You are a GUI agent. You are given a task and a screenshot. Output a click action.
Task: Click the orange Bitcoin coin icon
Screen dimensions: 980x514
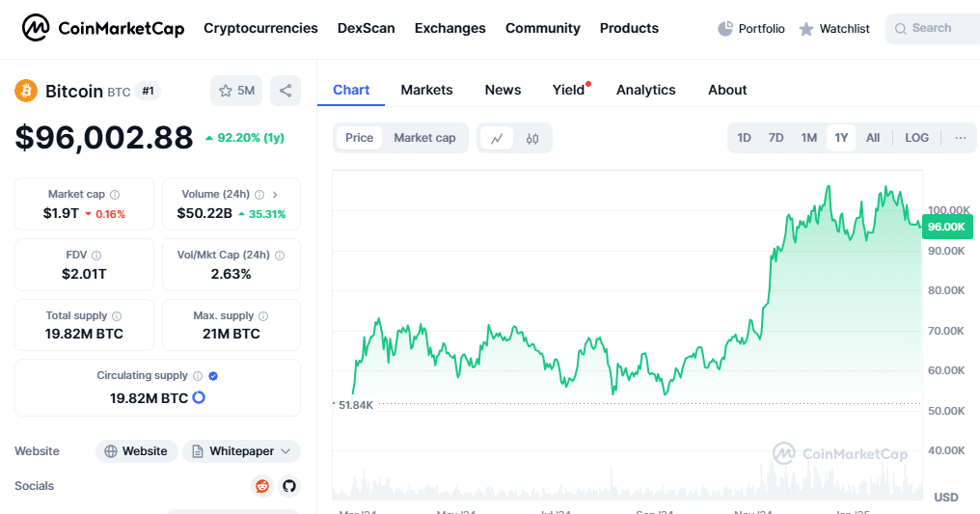pyautogui.click(x=26, y=92)
